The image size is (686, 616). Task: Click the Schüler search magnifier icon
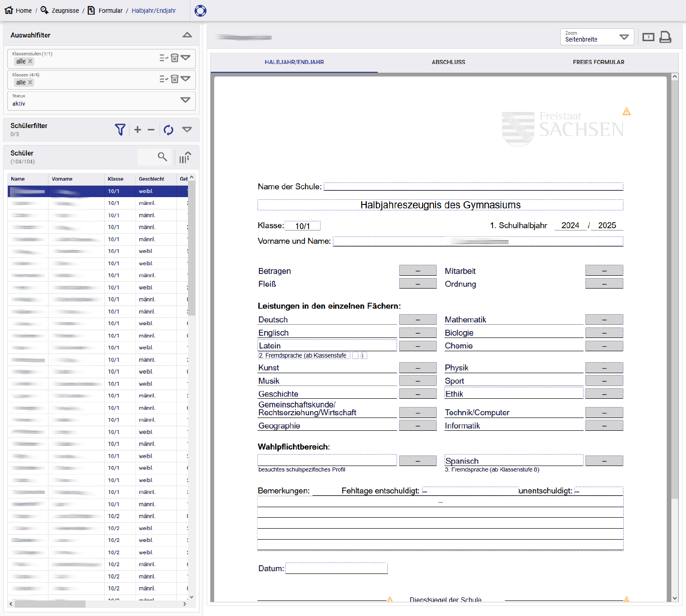(x=162, y=157)
